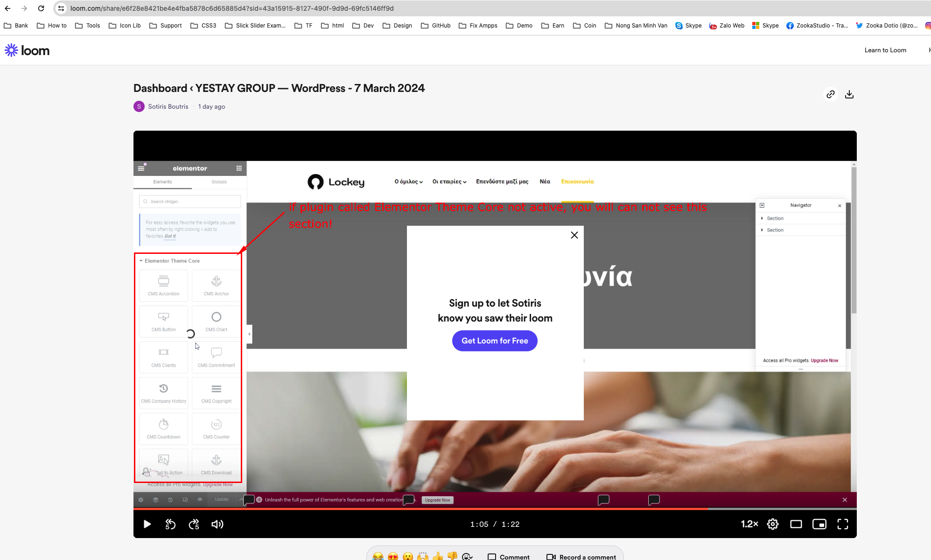This screenshot has width=931, height=560.
Task: Open the Earn bookmark folder
Action: (x=553, y=26)
